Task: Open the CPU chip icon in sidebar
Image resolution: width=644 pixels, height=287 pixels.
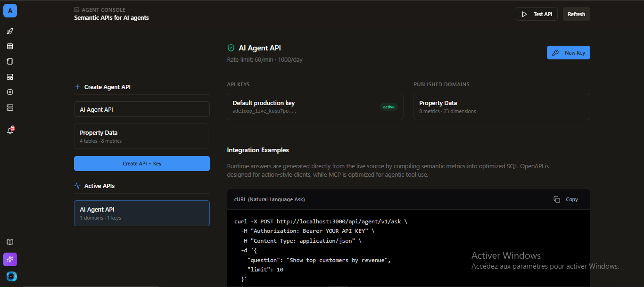Action: click(10, 92)
